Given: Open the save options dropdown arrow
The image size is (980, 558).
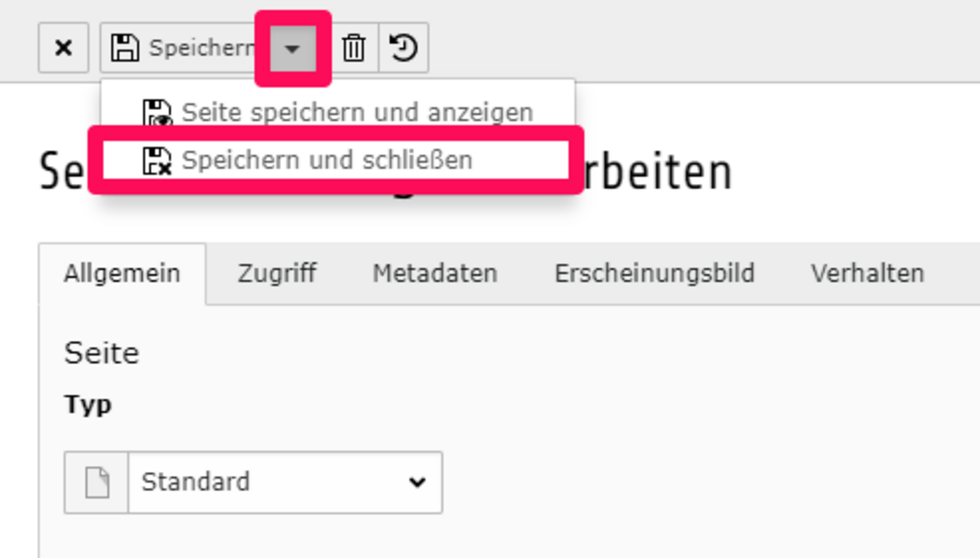Looking at the screenshot, I should [292, 48].
